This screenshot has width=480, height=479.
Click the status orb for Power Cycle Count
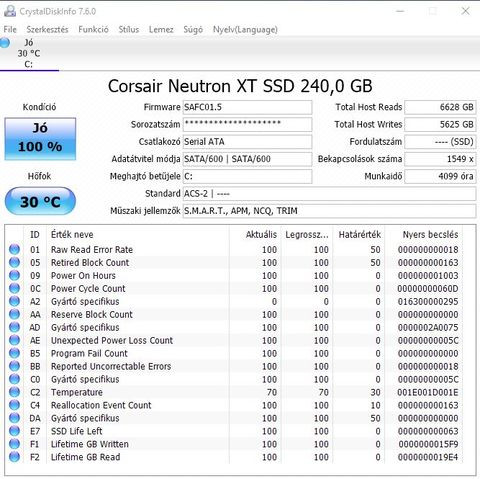[14, 288]
